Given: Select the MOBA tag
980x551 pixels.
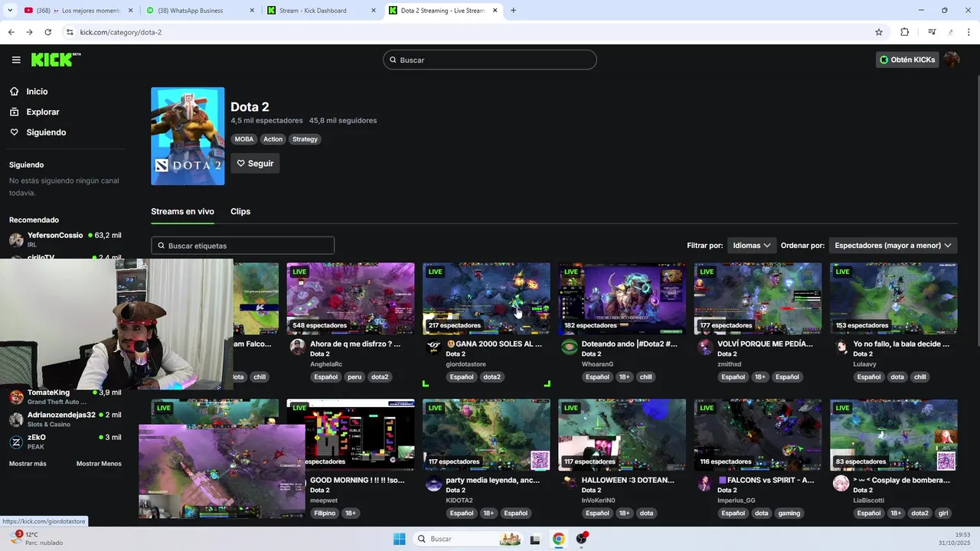Looking at the screenshot, I should [x=244, y=139].
